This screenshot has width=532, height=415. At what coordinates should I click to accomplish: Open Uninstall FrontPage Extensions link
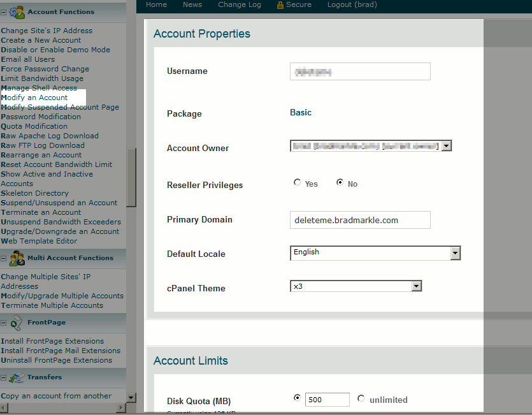point(56,360)
